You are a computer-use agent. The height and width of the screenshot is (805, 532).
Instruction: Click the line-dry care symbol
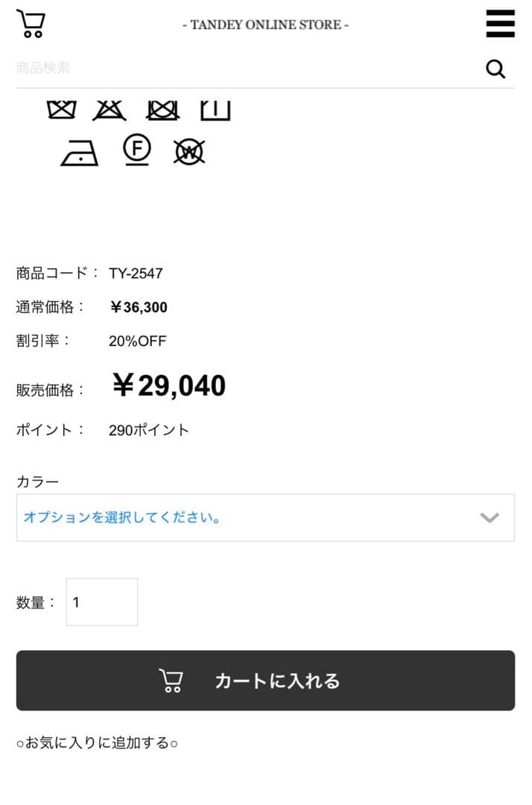[215, 110]
